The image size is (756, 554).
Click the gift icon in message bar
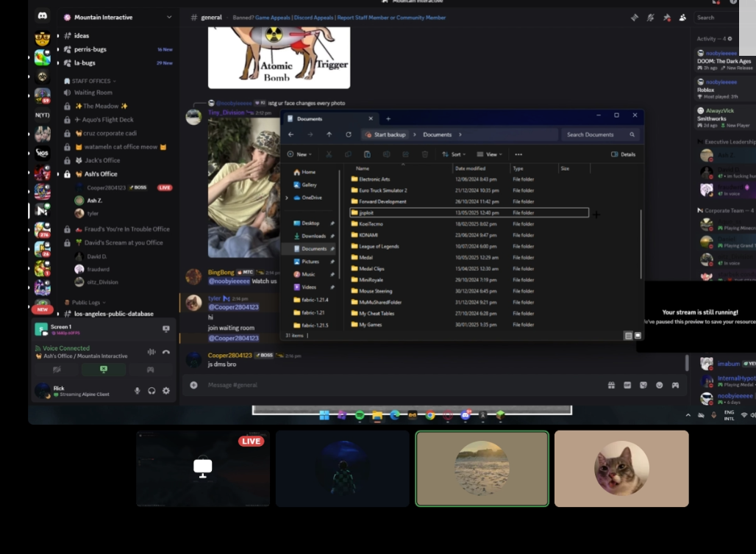pos(611,385)
